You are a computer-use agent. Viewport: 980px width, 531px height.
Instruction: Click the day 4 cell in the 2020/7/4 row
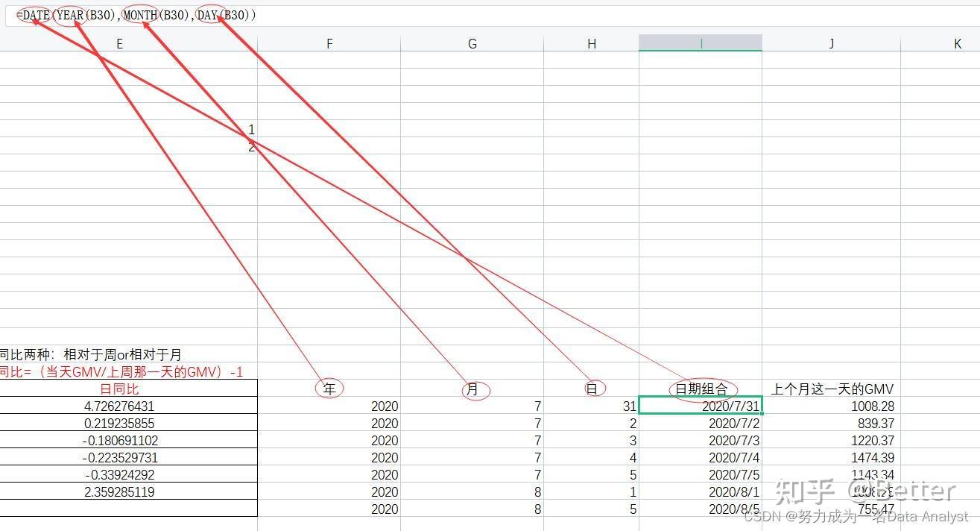click(591, 457)
